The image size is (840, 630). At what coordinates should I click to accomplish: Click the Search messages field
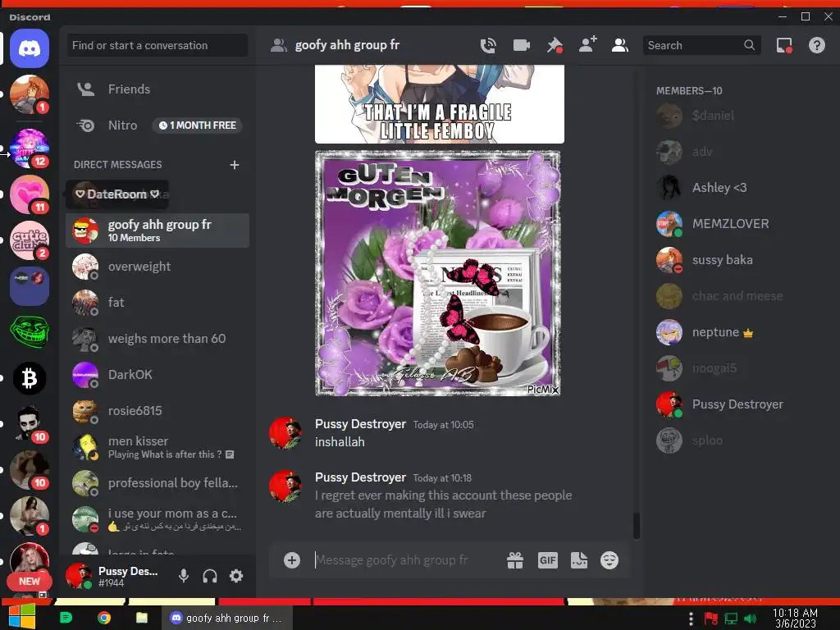(x=701, y=46)
